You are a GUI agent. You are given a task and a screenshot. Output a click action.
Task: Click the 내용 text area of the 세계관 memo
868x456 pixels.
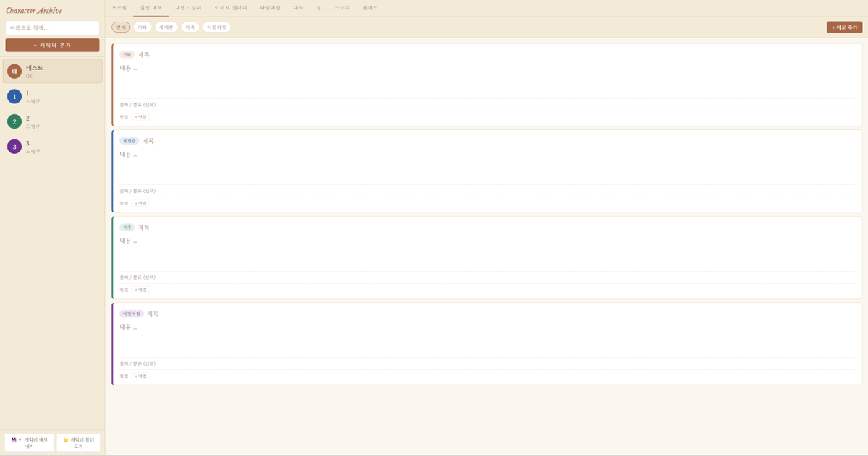click(x=488, y=165)
